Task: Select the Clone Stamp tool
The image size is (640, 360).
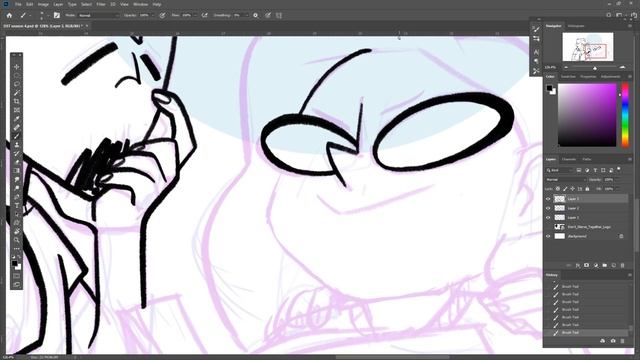Action: (17, 144)
